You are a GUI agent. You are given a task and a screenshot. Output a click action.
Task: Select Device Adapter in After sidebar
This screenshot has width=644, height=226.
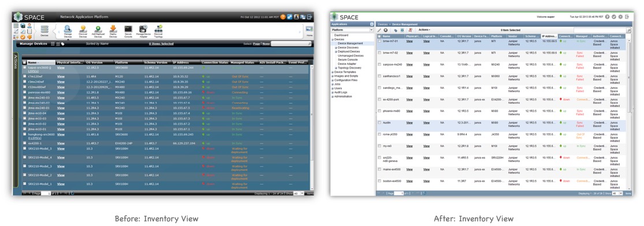point(347,63)
